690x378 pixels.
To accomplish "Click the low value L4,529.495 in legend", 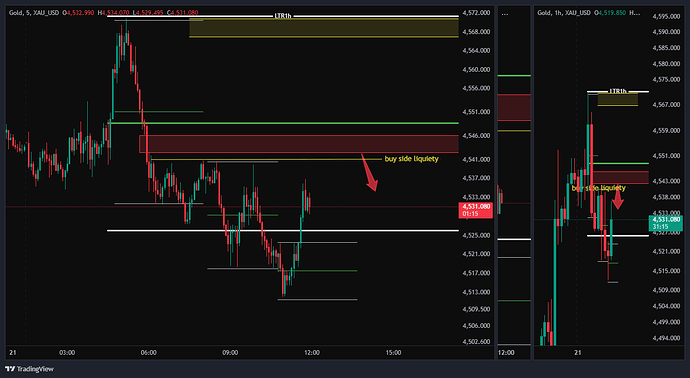I will 148,13.
